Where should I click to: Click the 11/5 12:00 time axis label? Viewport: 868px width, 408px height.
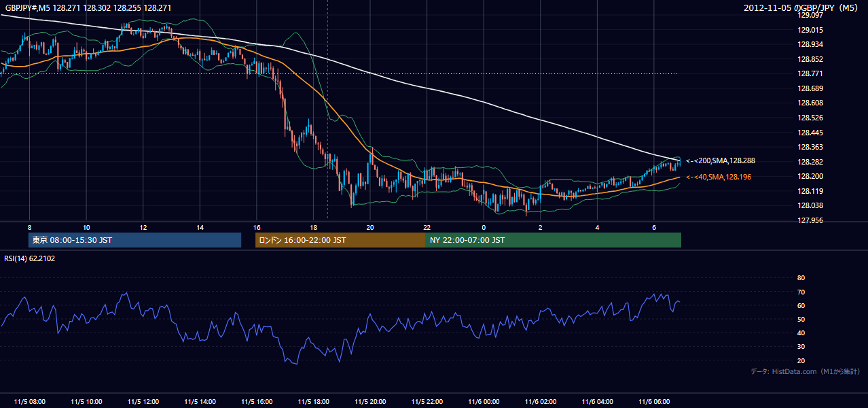[143, 402]
